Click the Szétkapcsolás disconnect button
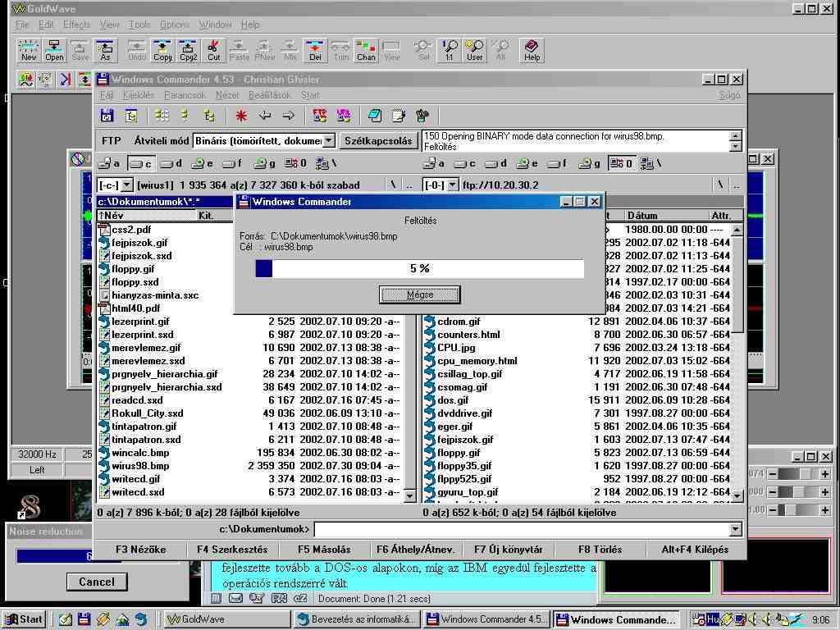 coord(378,141)
